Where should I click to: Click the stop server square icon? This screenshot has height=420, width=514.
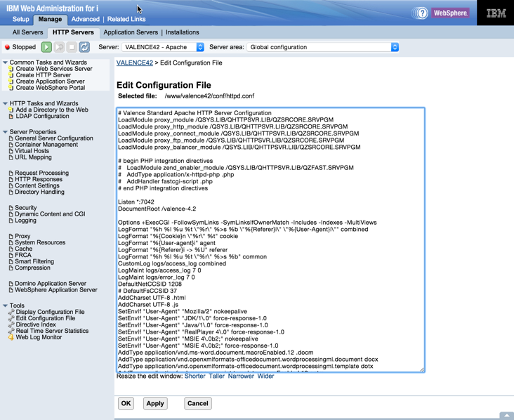(x=72, y=47)
